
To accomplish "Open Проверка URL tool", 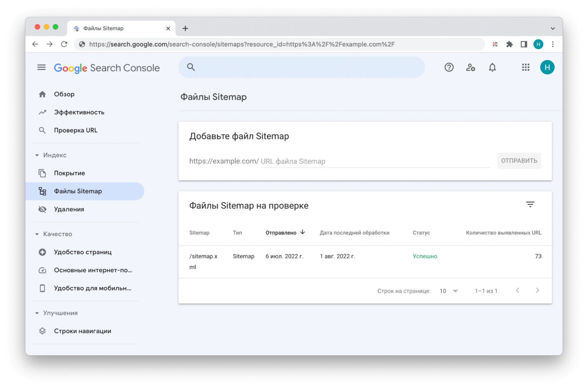I will click(x=76, y=130).
